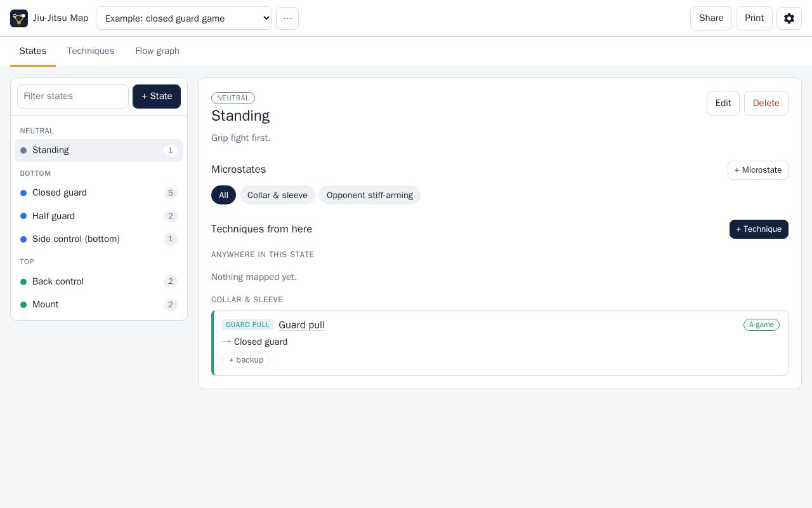Switch to the Flow graph tab
Image resolution: width=812 pixels, height=508 pixels.
tap(157, 51)
